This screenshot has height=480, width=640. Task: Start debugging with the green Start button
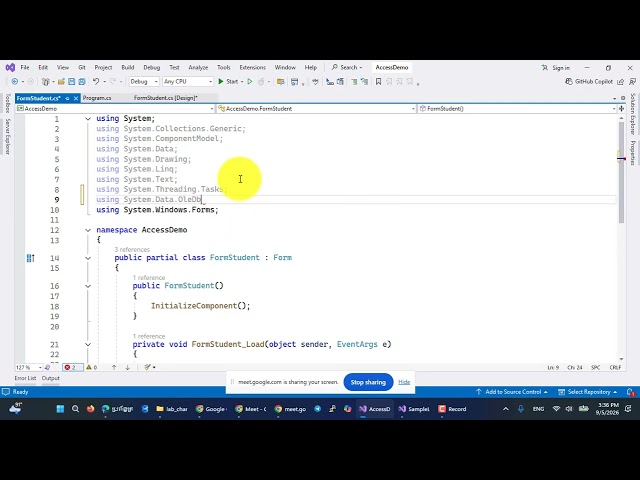pos(228,82)
